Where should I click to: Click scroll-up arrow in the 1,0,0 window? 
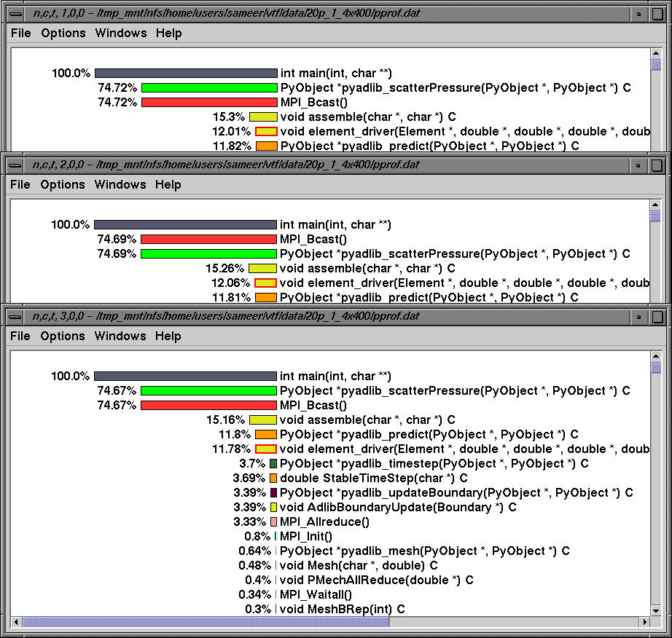[656, 53]
